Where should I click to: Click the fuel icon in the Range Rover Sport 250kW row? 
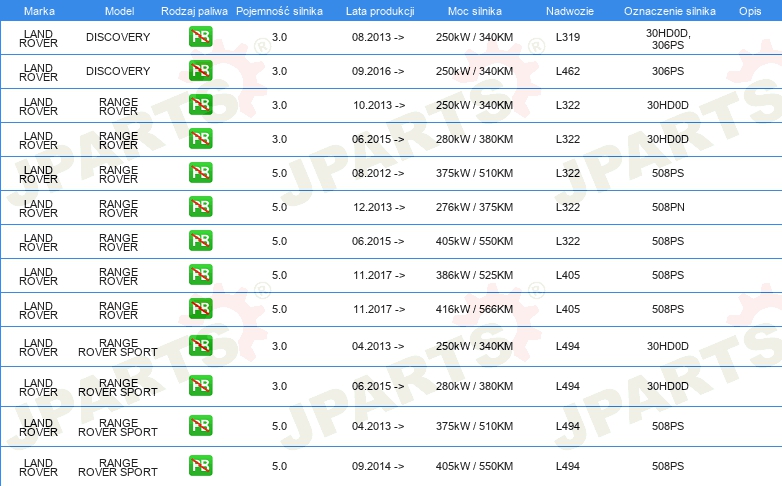click(200, 346)
